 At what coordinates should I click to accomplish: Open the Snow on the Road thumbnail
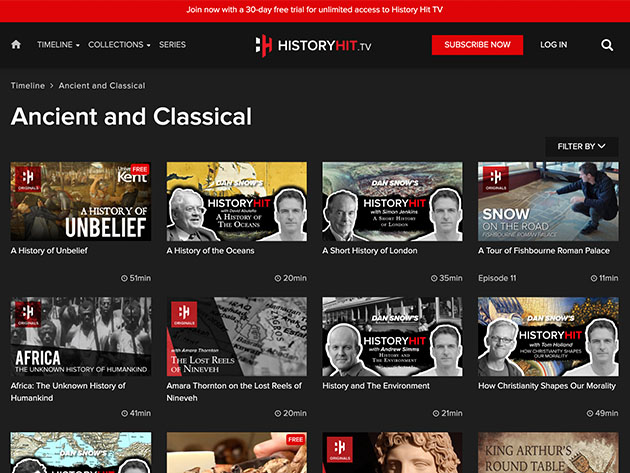[x=548, y=202]
